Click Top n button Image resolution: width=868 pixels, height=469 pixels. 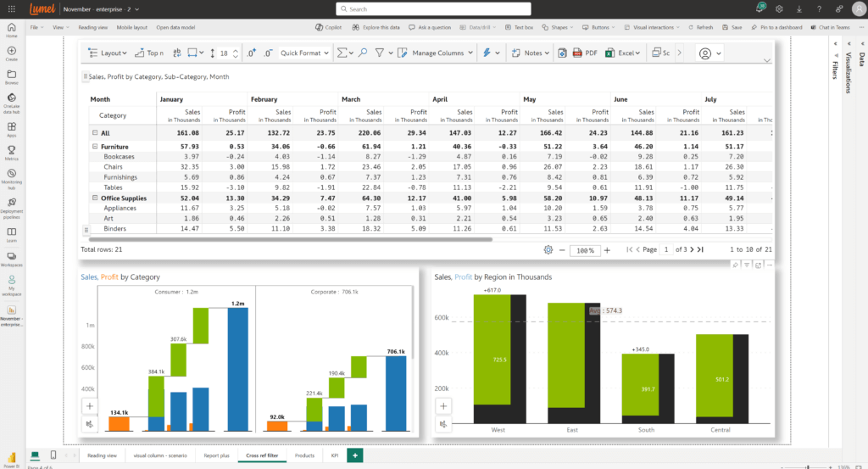[x=149, y=53]
